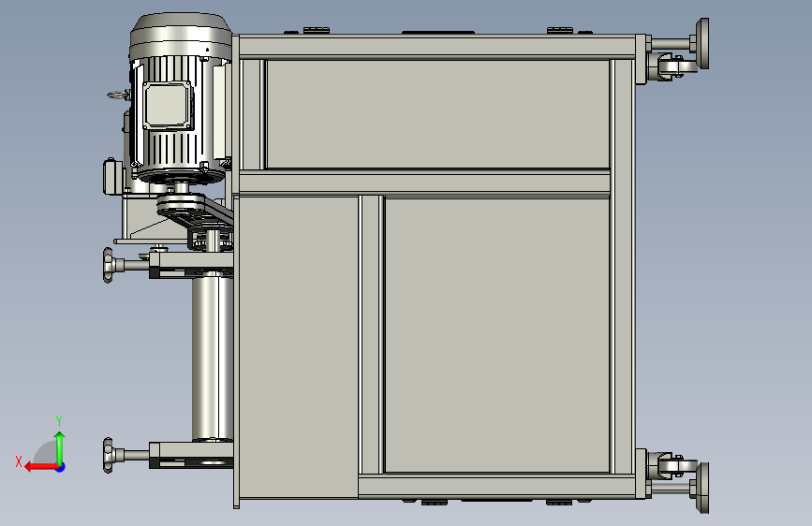Select the upper-left handwheel knob
This screenshot has height=526, width=812.
point(107,265)
